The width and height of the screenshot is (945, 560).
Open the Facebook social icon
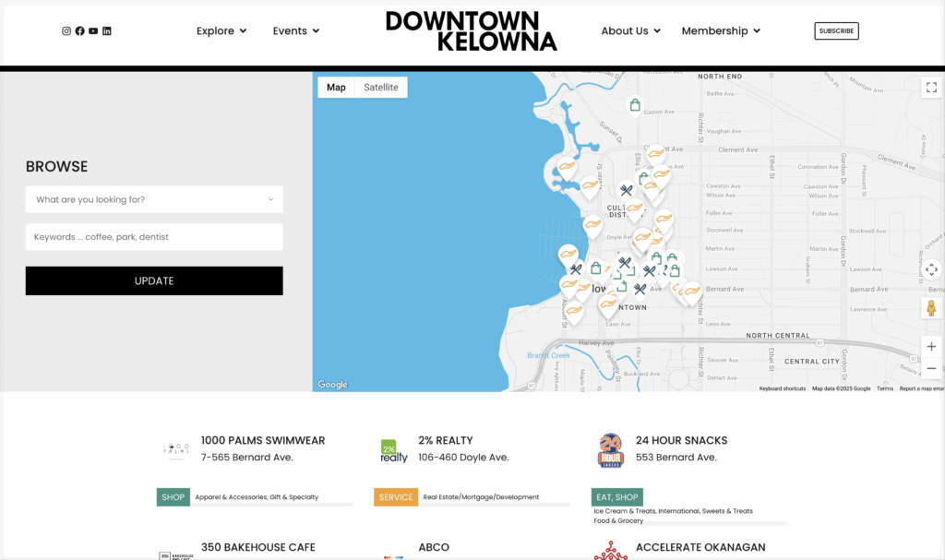coord(79,31)
